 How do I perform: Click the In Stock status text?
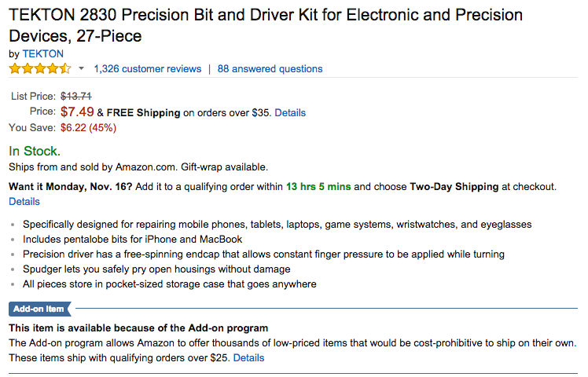[35, 151]
